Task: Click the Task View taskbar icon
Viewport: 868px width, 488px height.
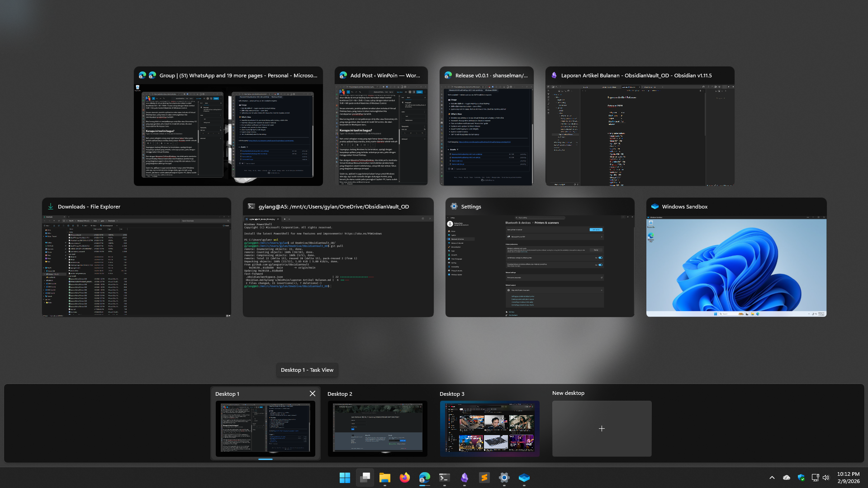Action: coord(365,478)
